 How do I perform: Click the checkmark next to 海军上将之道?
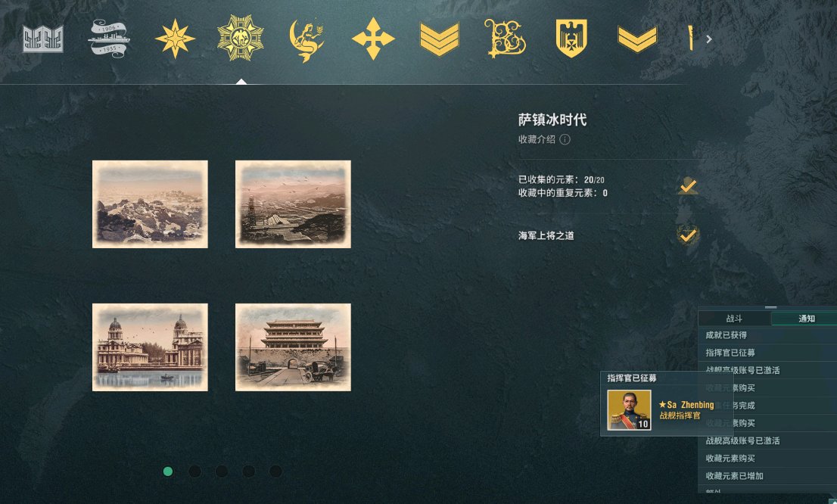pos(687,235)
